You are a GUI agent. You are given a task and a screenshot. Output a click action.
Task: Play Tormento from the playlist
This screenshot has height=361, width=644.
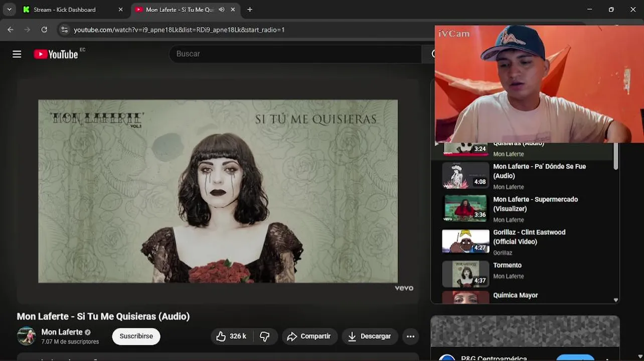click(x=507, y=265)
